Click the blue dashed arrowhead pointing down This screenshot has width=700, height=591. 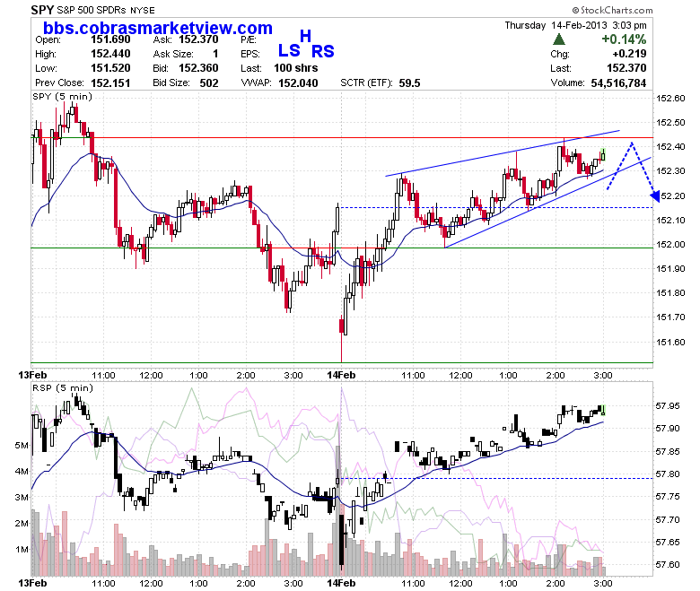[x=655, y=196]
